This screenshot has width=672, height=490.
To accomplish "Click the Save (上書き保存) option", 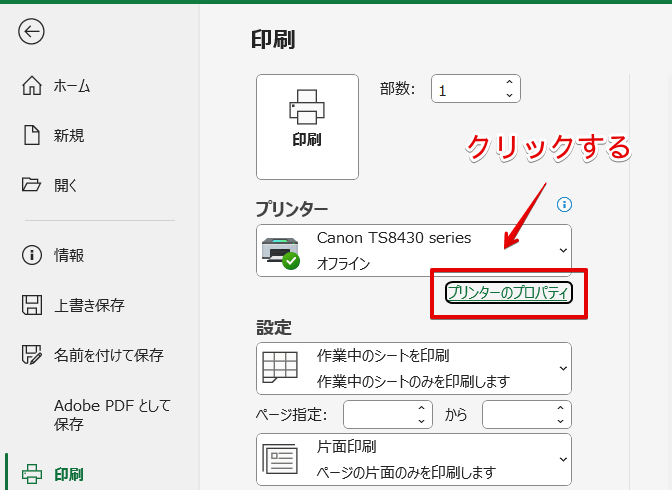I will 89,304.
